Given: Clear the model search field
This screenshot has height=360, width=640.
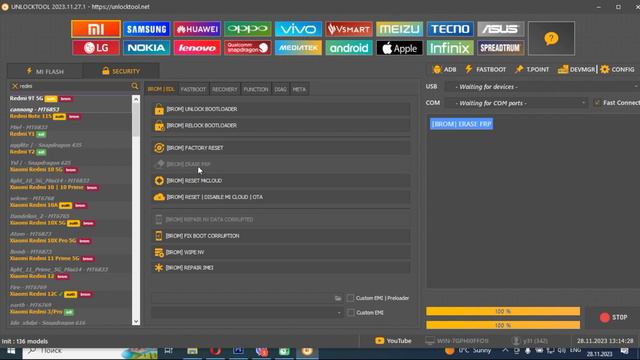Looking at the screenshot, I should 15,86.
